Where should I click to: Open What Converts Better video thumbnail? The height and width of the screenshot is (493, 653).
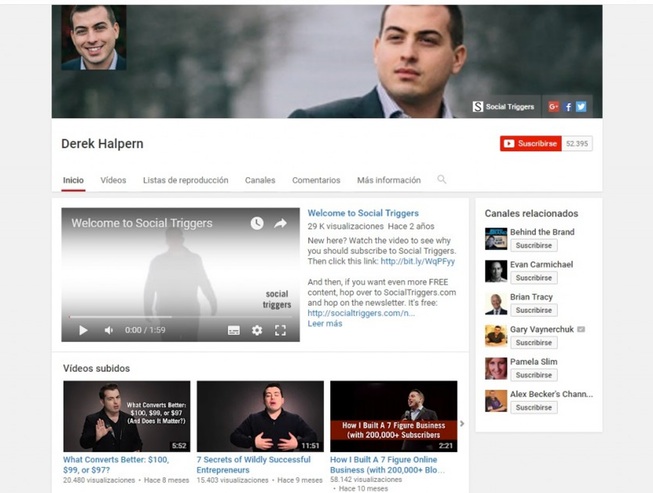[x=127, y=416]
